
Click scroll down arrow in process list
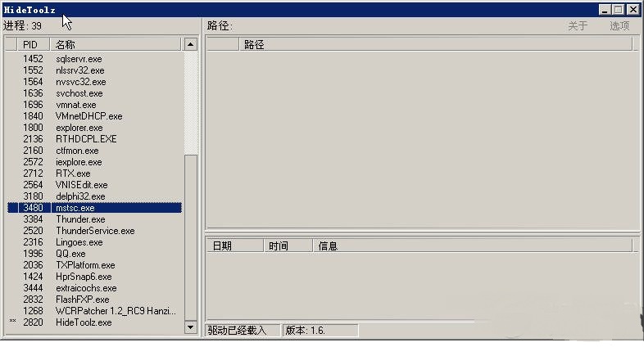(191, 327)
